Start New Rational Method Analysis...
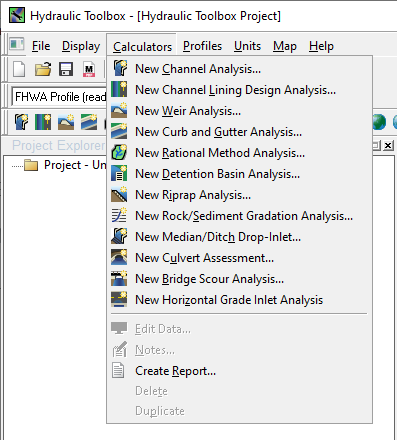Viewport: 397px width, 440px height. 240,153
